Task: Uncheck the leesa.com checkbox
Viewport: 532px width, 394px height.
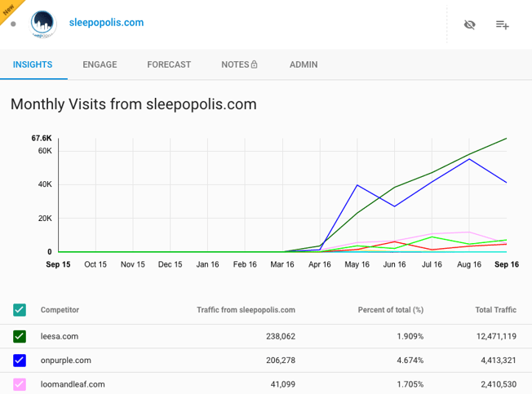Action: click(x=20, y=336)
